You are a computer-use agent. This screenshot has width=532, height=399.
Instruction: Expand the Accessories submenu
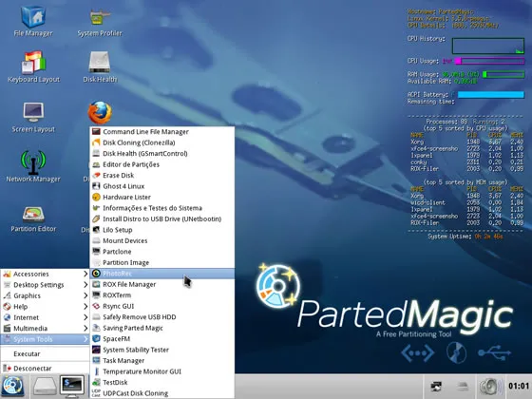tap(45, 274)
